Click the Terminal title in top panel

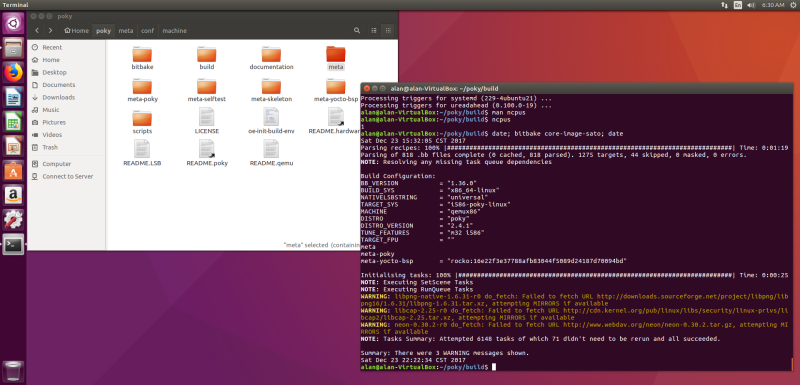click(15, 5)
